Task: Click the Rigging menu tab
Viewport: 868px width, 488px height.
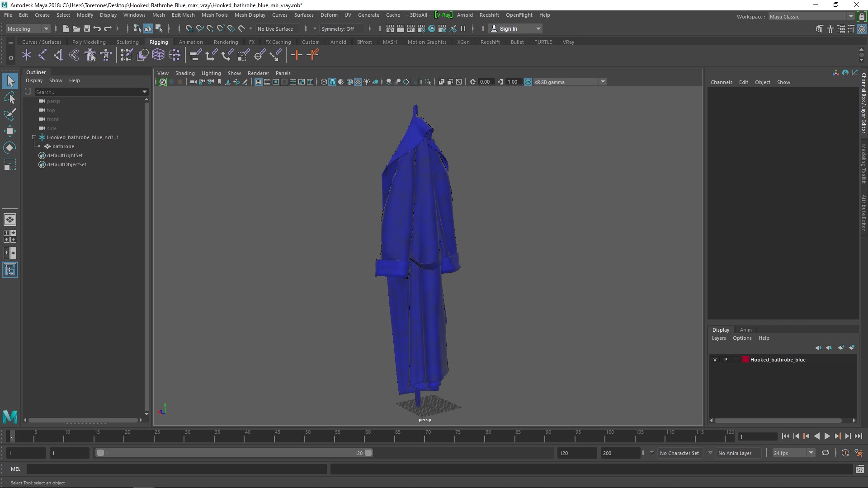Action: point(158,42)
